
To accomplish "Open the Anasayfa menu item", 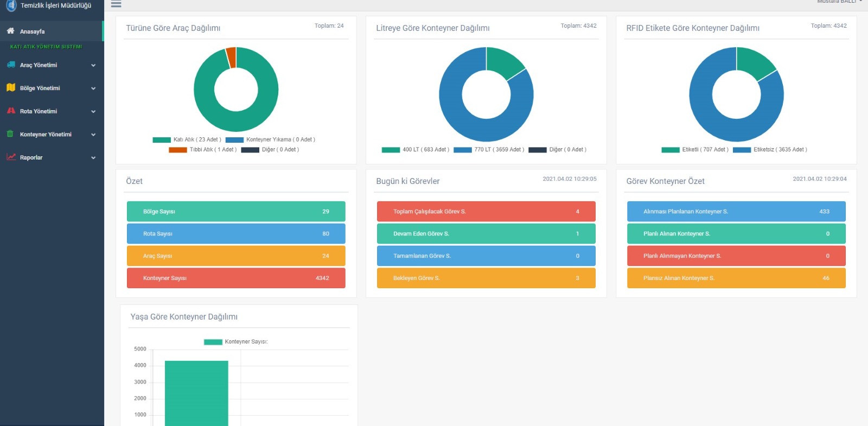I will point(33,31).
